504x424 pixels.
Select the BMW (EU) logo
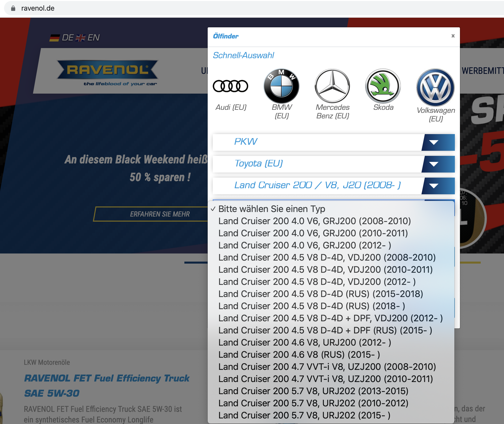click(281, 86)
